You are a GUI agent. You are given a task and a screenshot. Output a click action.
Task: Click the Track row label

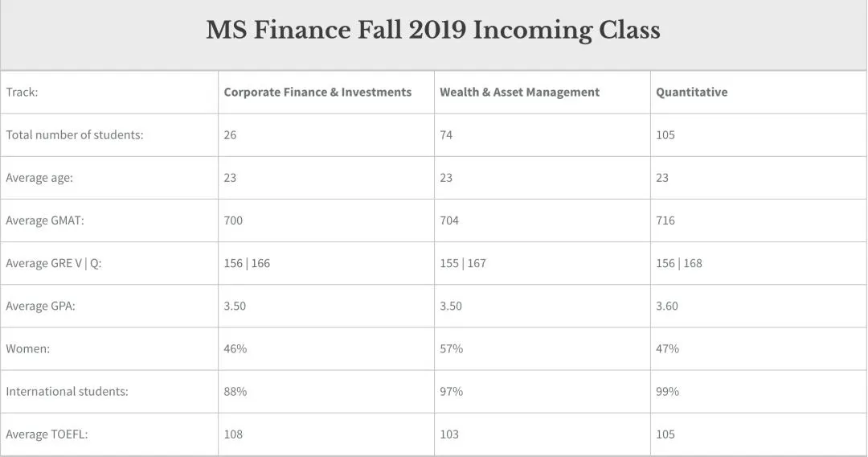(x=22, y=93)
